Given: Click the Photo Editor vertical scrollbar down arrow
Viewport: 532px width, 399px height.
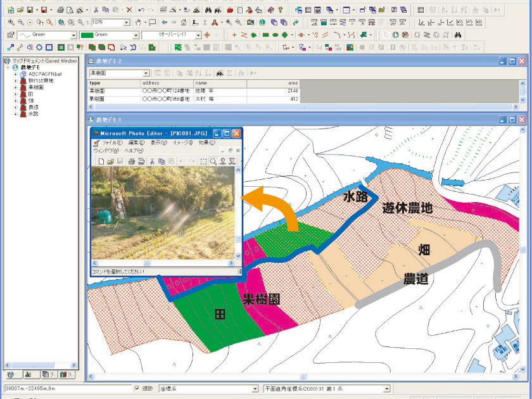Looking at the screenshot, I should point(238,256).
